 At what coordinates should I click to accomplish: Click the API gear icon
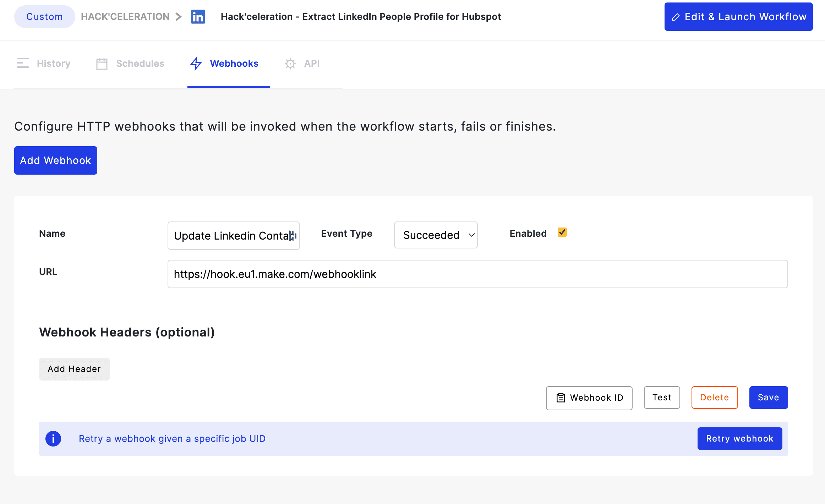[290, 64]
